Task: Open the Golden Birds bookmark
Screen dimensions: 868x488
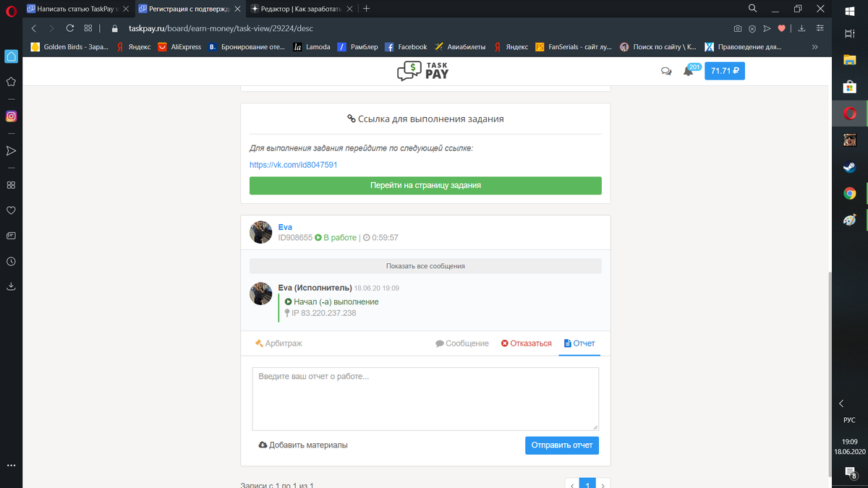Action: pos(69,47)
